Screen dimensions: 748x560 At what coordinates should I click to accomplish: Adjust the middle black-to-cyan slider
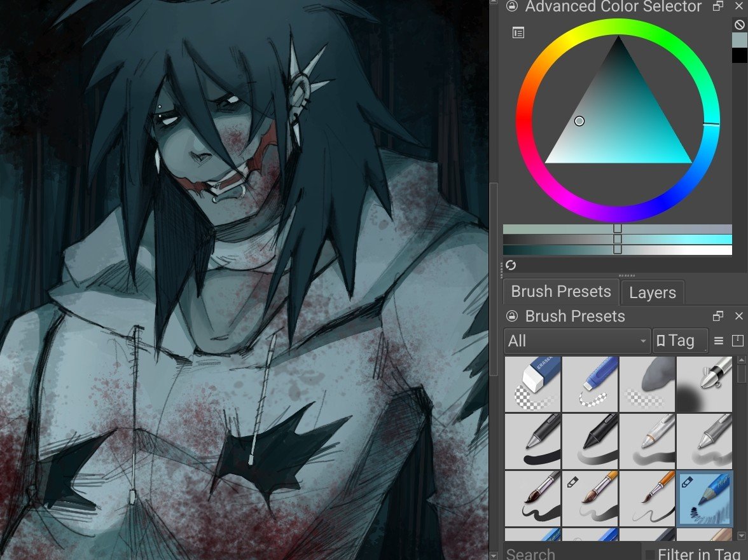pyautogui.click(x=617, y=239)
